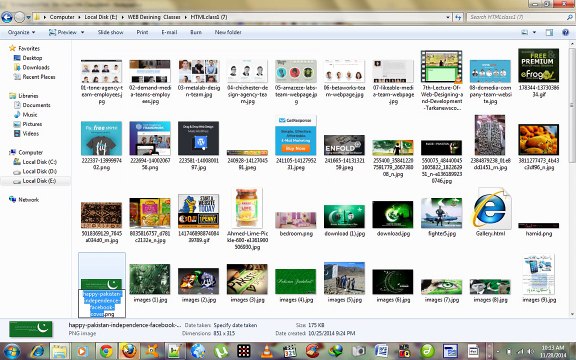The image size is (576, 360).
Task: Open uTorrent from the taskbar
Action: point(221,351)
